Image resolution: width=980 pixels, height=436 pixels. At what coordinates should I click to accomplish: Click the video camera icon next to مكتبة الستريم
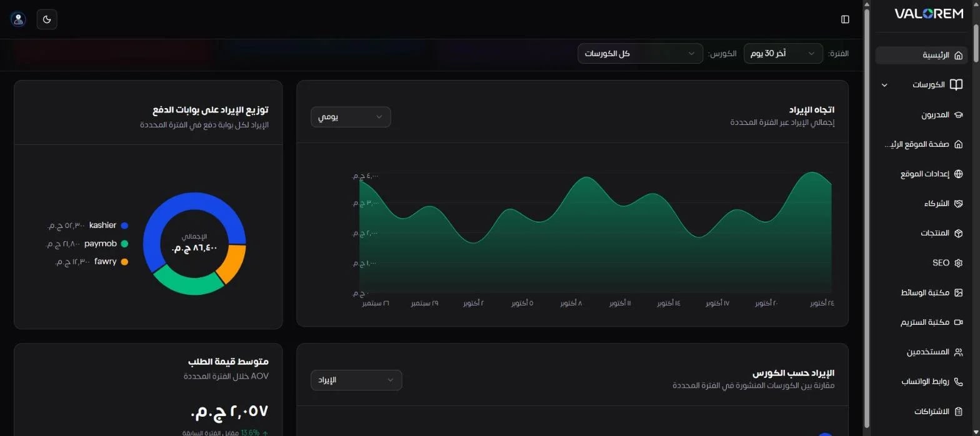pyautogui.click(x=958, y=322)
